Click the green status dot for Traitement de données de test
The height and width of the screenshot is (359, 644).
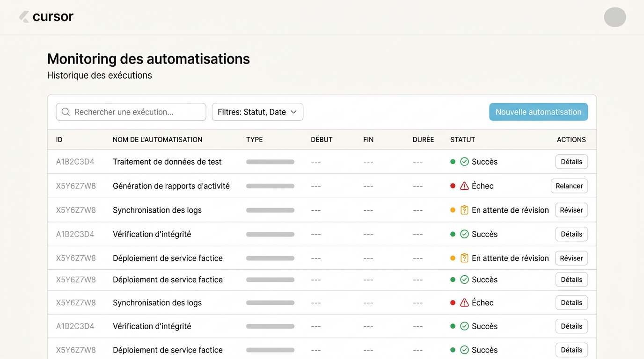click(x=453, y=162)
